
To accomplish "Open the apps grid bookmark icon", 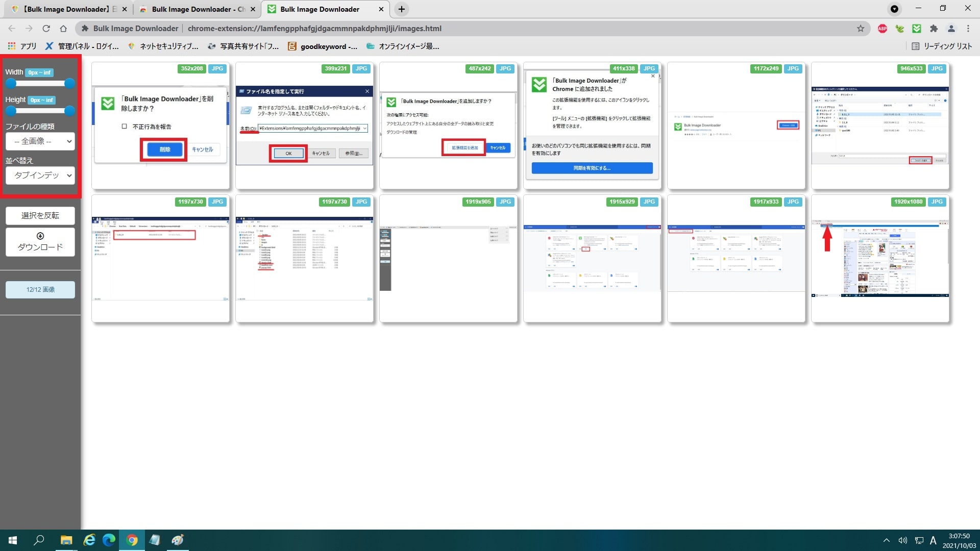I will (11, 46).
